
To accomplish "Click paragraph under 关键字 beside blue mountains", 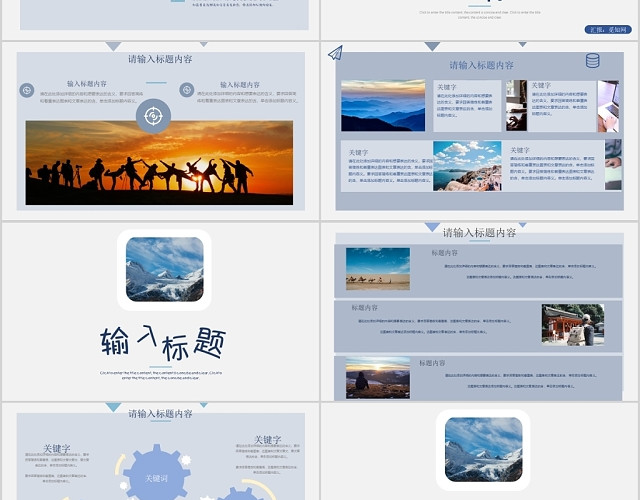I will tap(464, 106).
